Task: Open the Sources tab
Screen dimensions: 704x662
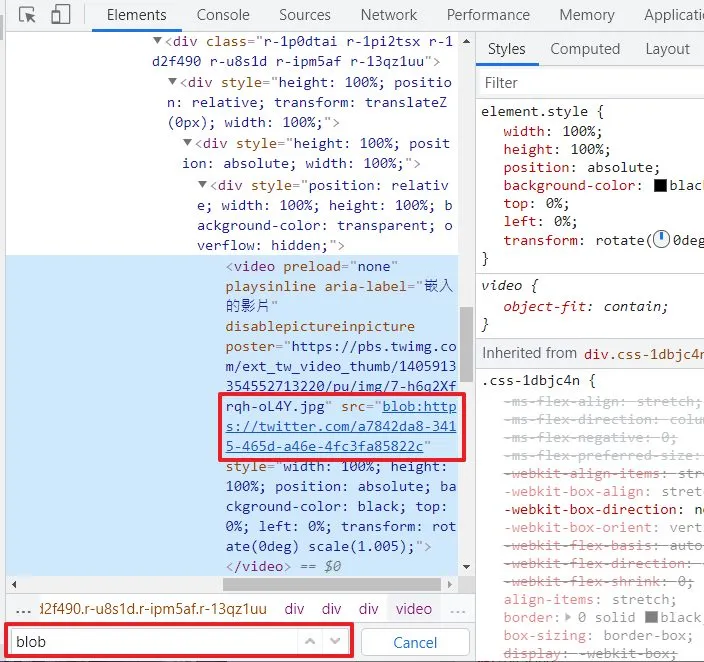Action: click(305, 15)
